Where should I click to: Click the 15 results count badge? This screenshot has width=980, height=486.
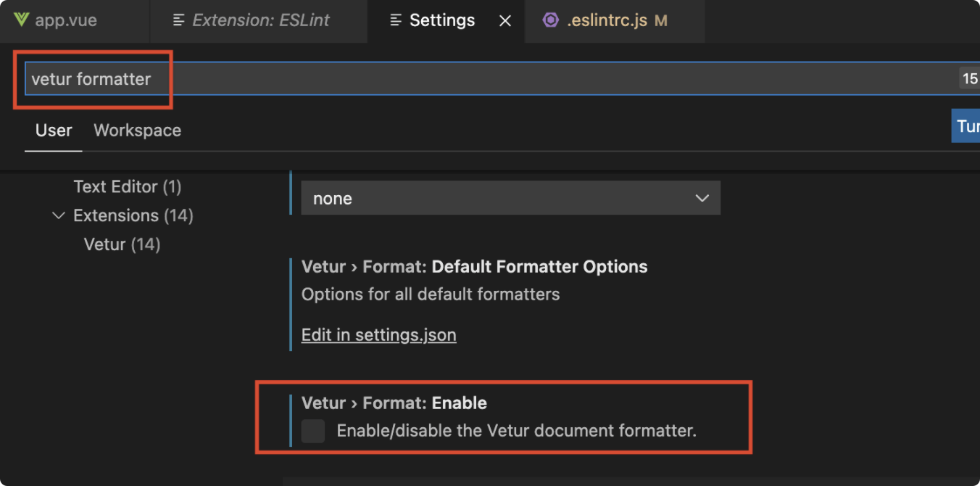point(969,79)
